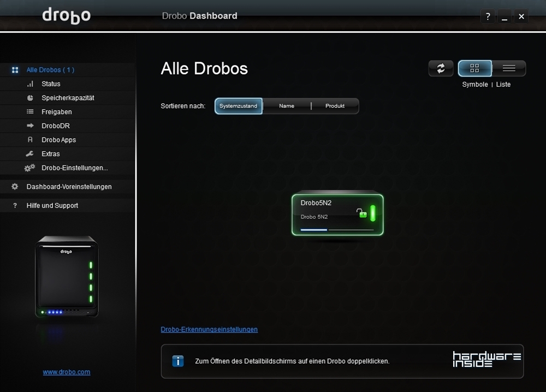Click the Zum Öffnen des Detailbildschirms hint text
546x392 pixels.
click(x=292, y=361)
